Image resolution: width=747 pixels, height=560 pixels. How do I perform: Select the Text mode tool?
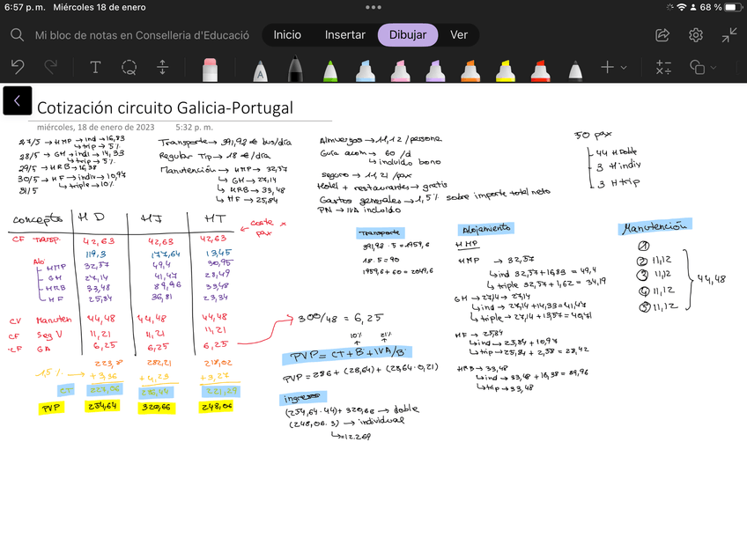click(x=95, y=67)
